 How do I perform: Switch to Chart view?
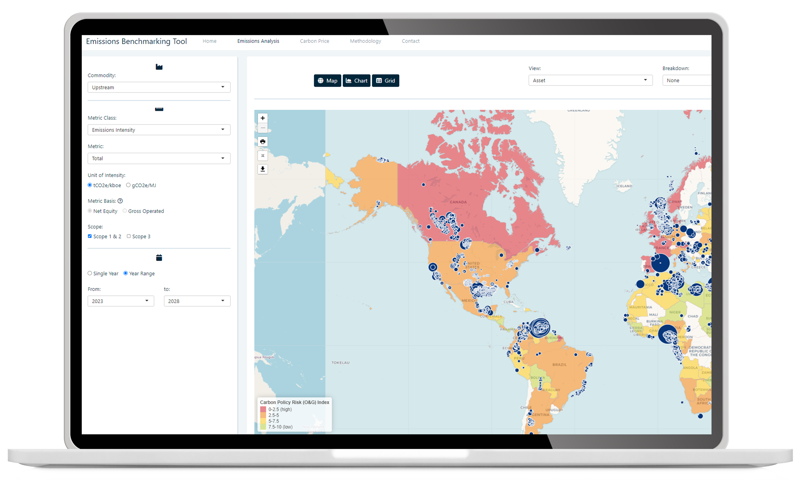pos(356,80)
